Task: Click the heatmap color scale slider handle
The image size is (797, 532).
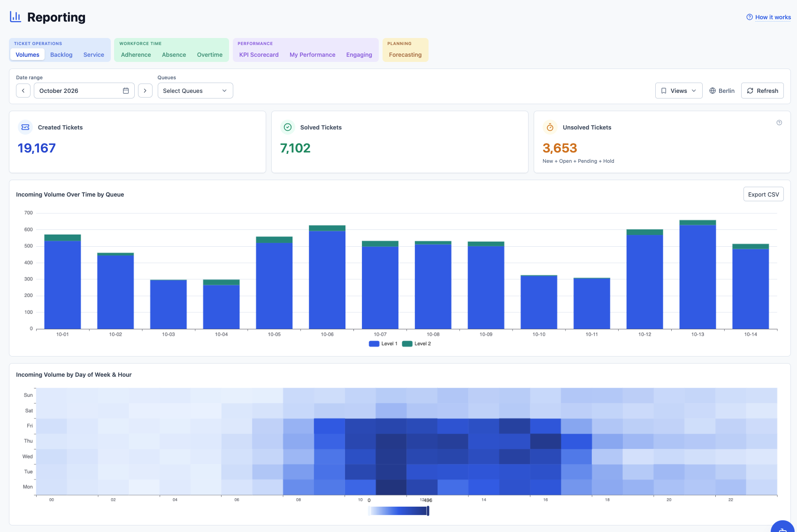Action: (428, 510)
